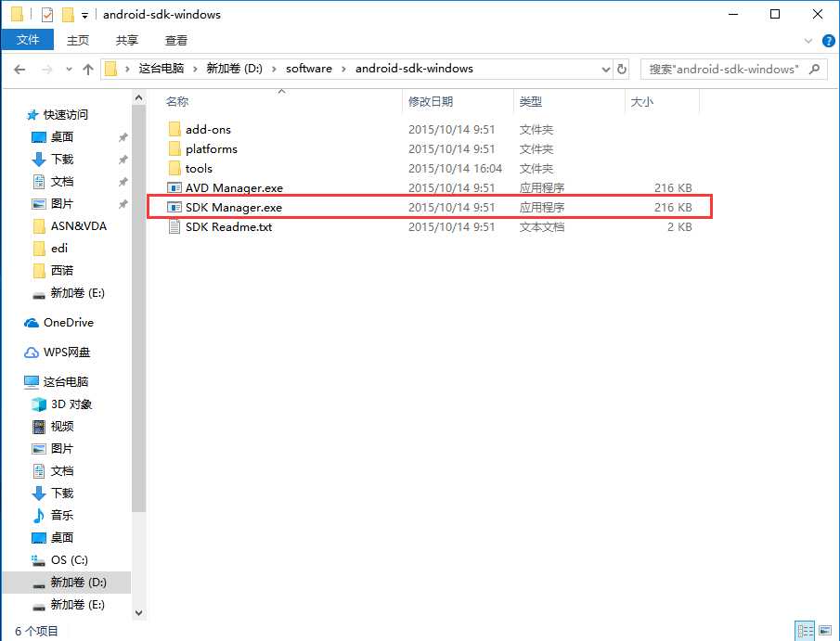This screenshot has width=840, height=641.
Task: Click date 2015/10/14 16:04 of tools row
Action: (456, 168)
